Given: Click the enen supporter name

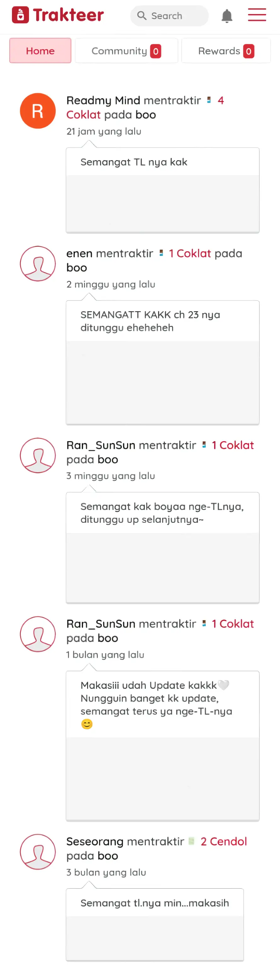Looking at the screenshot, I should pyautogui.click(x=79, y=253).
